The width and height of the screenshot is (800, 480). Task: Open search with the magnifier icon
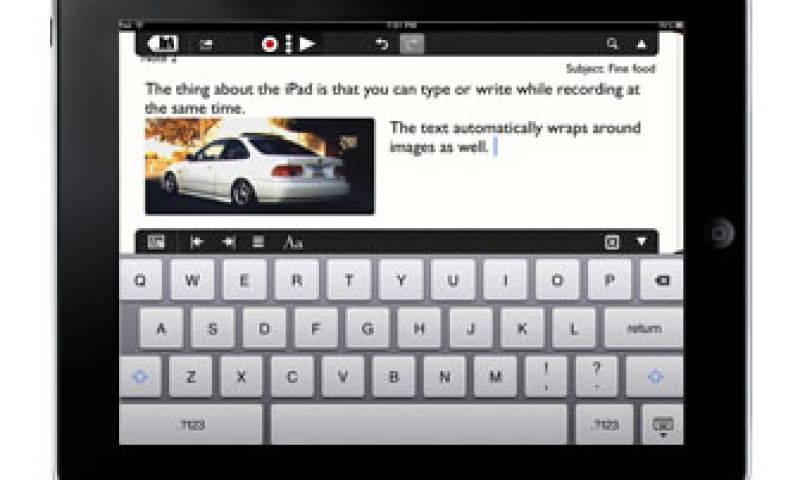pyautogui.click(x=612, y=44)
